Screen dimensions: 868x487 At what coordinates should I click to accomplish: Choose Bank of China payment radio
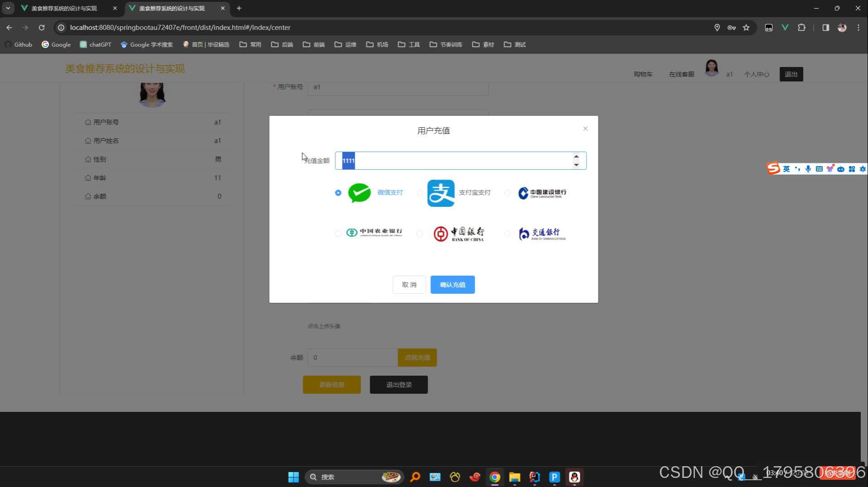coord(420,234)
